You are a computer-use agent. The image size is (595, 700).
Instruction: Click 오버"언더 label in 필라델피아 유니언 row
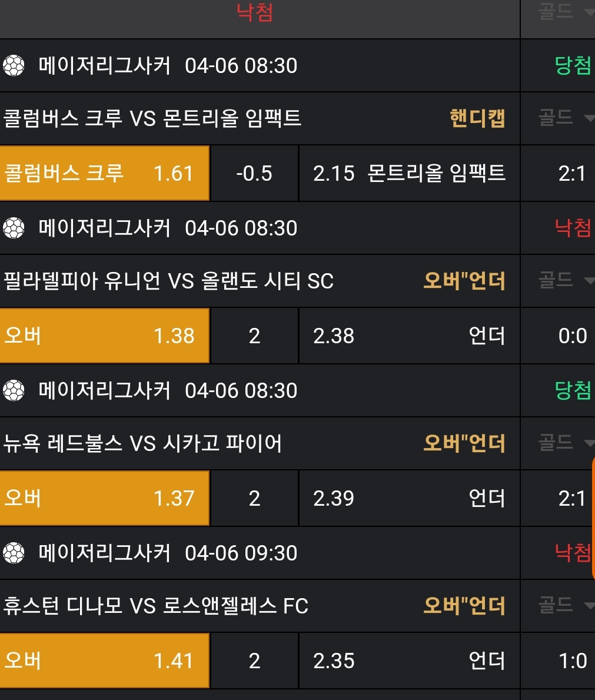[x=464, y=281]
